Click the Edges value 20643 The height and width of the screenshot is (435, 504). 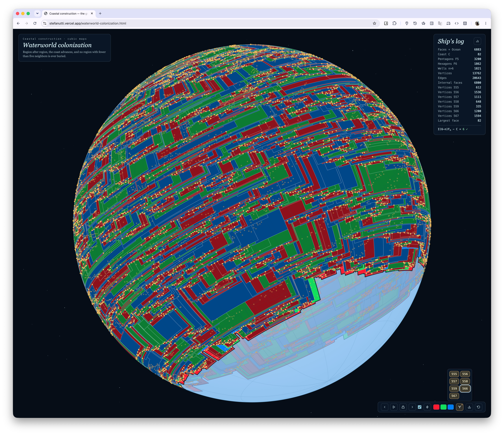(477, 78)
